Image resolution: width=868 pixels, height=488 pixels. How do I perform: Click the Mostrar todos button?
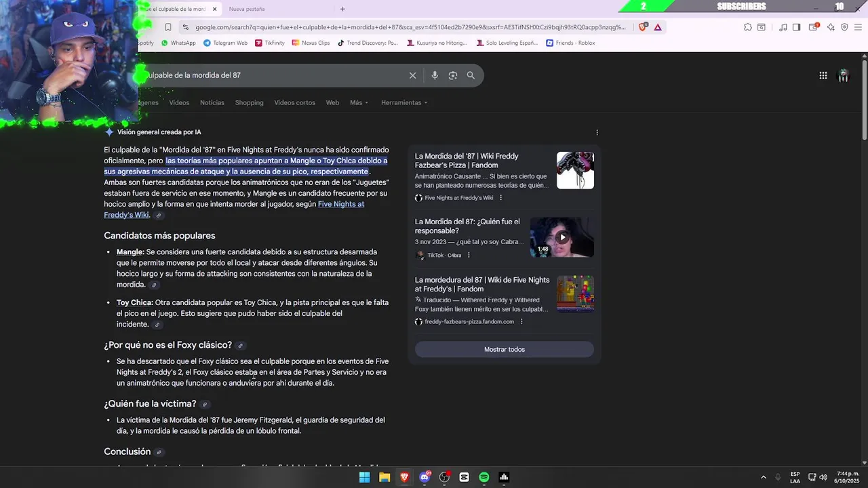[505, 349]
